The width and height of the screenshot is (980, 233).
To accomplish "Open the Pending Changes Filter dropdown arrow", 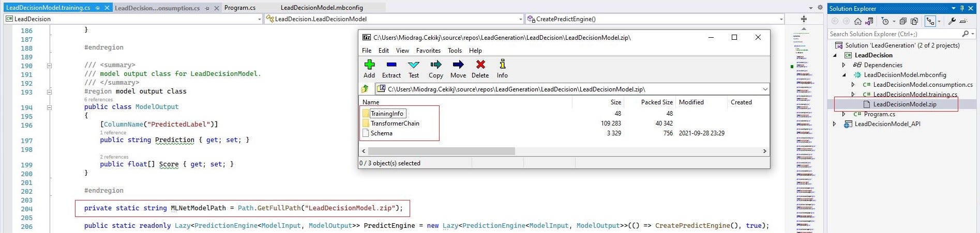I will point(894,21).
